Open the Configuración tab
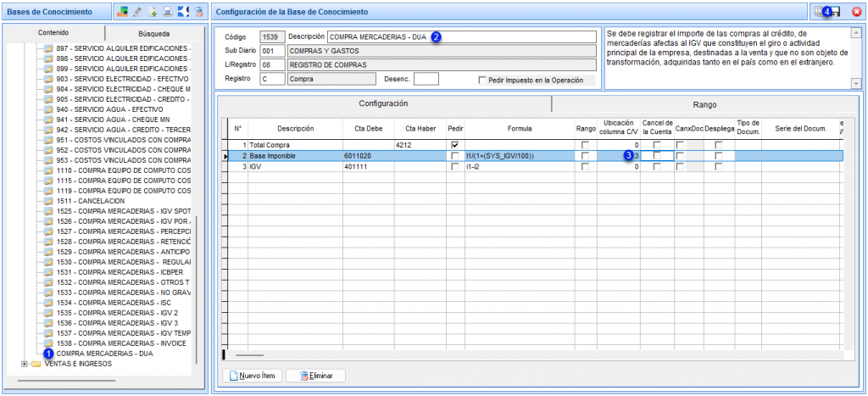The height and width of the screenshot is (396, 868). [x=384, y=103]
